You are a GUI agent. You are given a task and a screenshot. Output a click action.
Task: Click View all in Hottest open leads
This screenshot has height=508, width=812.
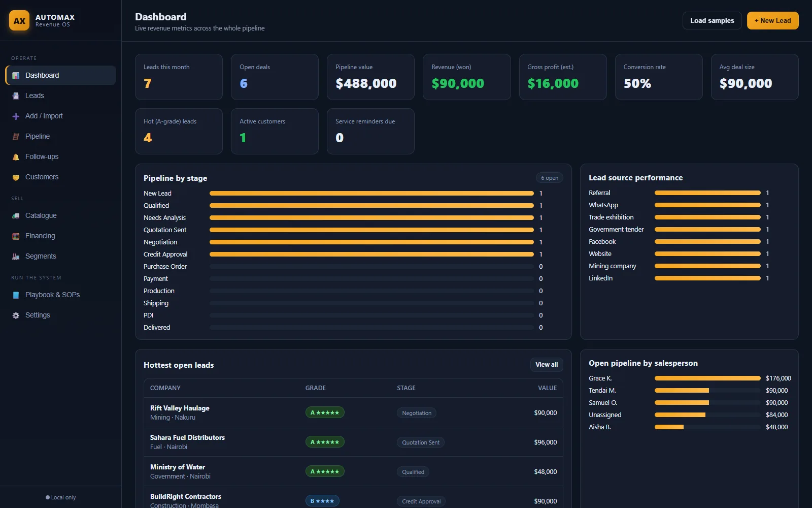tap(547, 365)
